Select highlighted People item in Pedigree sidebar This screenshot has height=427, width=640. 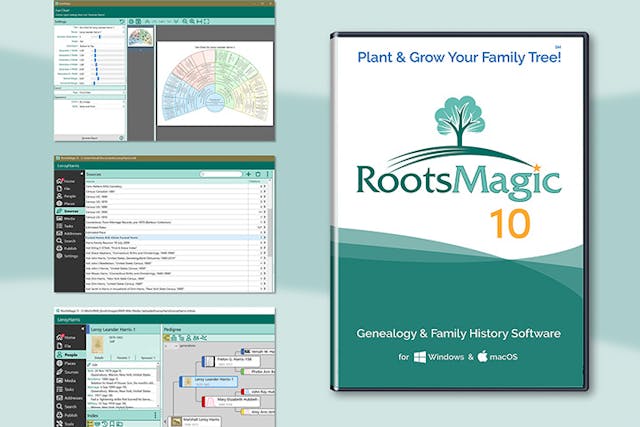tap(69, 355)
